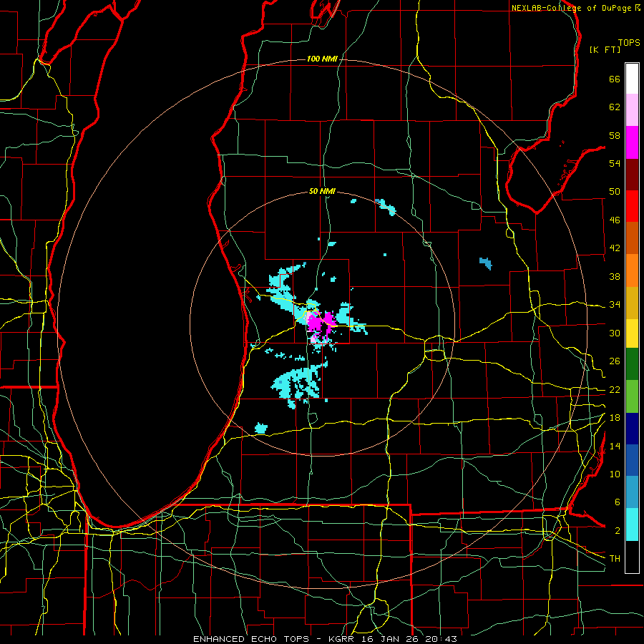The image size is (644, 644).
Task: Click the light blue swatch at 10 kft
Action: coord(632,492)
